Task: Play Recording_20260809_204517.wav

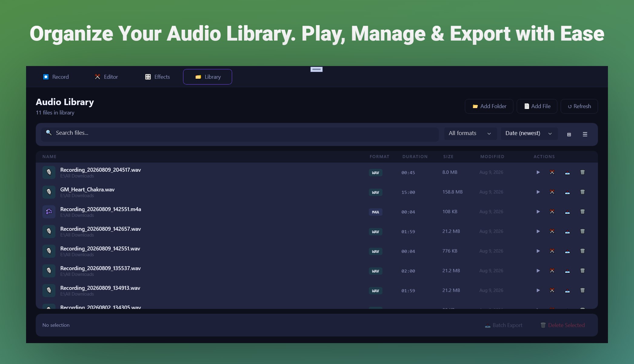Action: pos(538,172)
